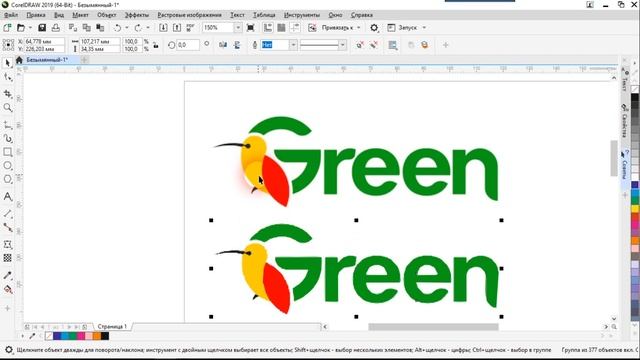Select the Shape edit tool
The width and height of the screenshot is (640, 360).
(7, 77)
